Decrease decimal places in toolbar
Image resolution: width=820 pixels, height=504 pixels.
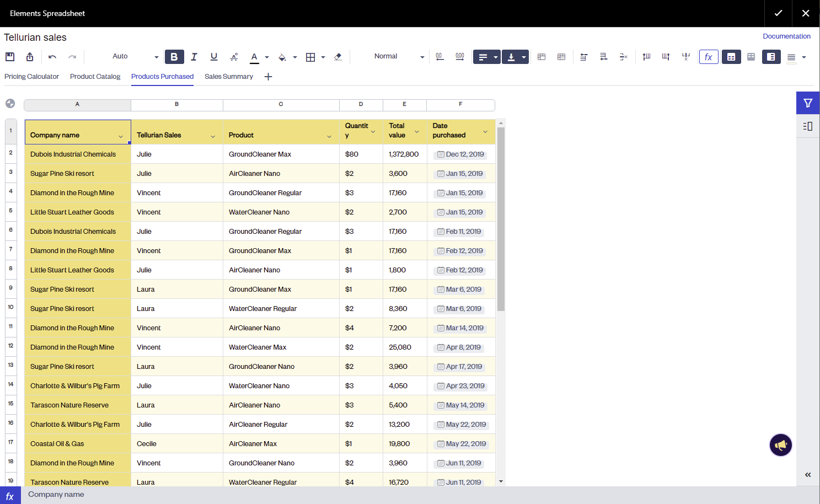[440, 57]
